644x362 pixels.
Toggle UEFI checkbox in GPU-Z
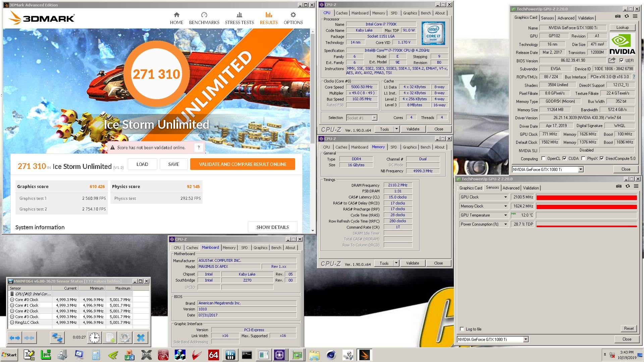[622, 61]
